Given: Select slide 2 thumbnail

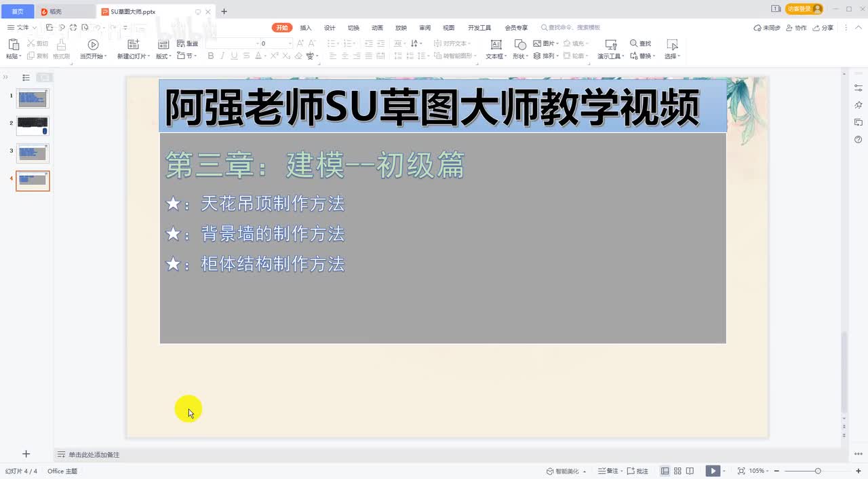Looking at the screenshot, I should coord(33,126).
